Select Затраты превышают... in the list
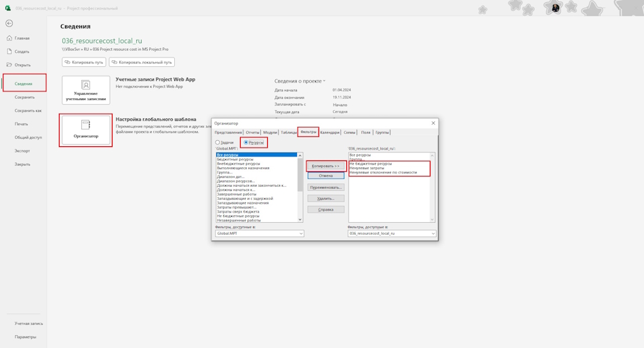The width and height of the screenshot is (644, 348). pos(256,206)
